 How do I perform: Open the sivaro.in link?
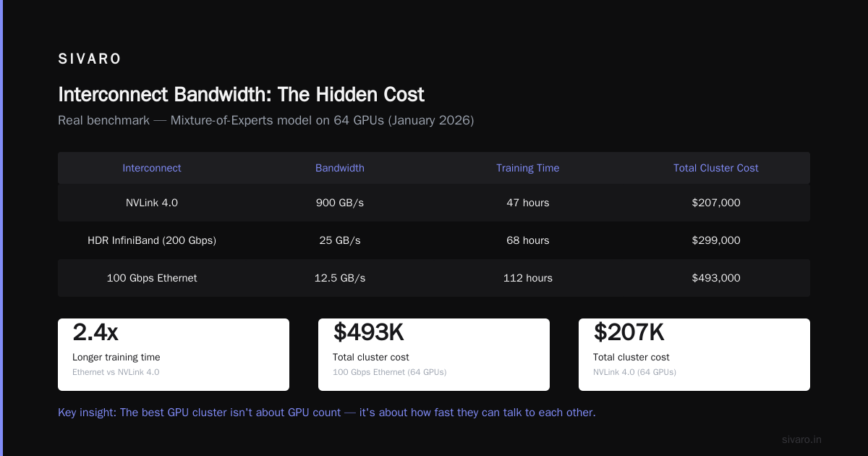801,439
